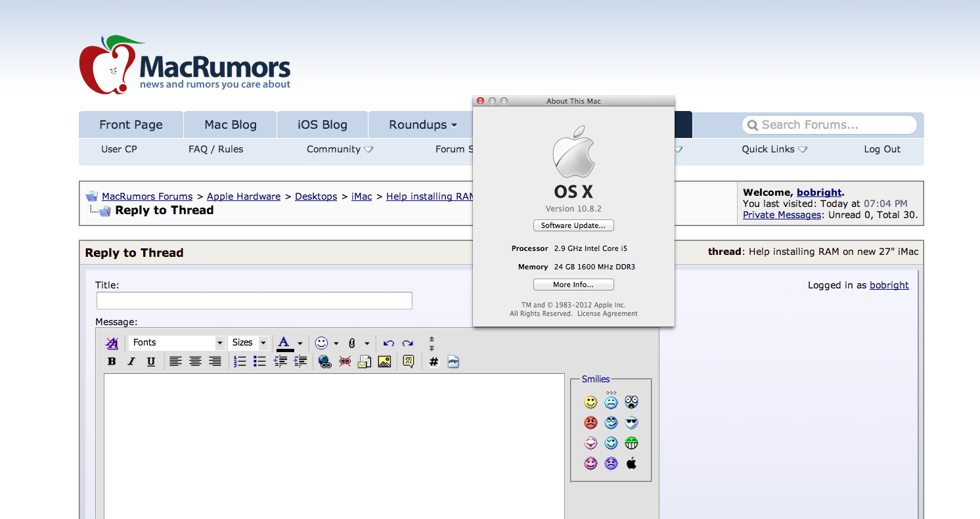Switch to the Mac Blog tab
Viewport: 980px width, 519px height.
(x=231, y=125)
